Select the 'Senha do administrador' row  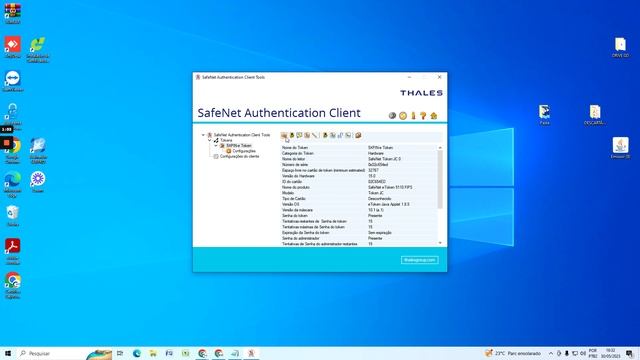359,238
